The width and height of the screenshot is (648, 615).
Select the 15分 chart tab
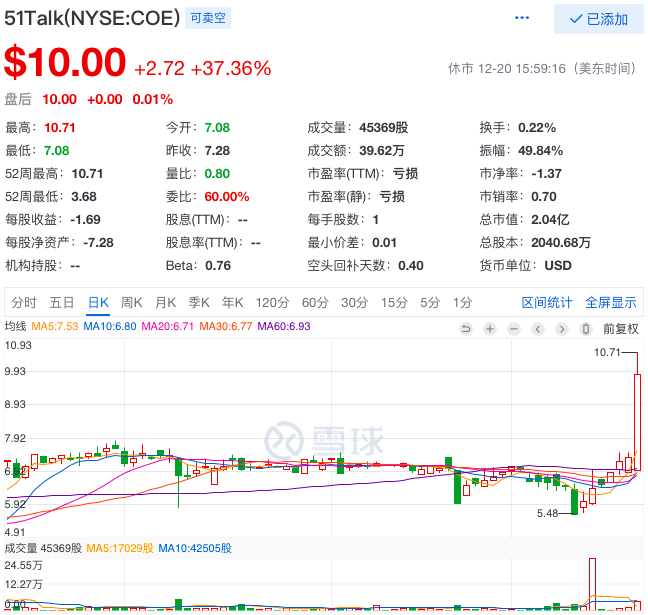394,303
